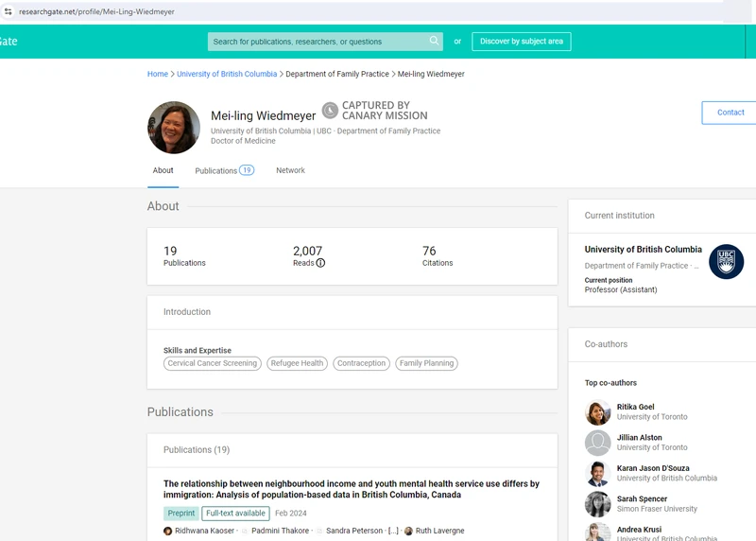
Task: Select Contraception skill tag
Action: click(x=361, y=363)
